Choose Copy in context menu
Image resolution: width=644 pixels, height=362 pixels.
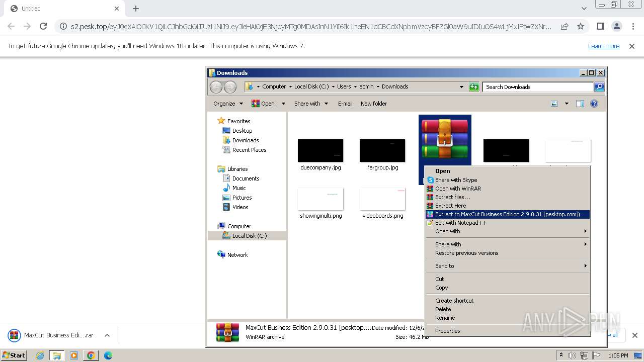pos(508,288)
